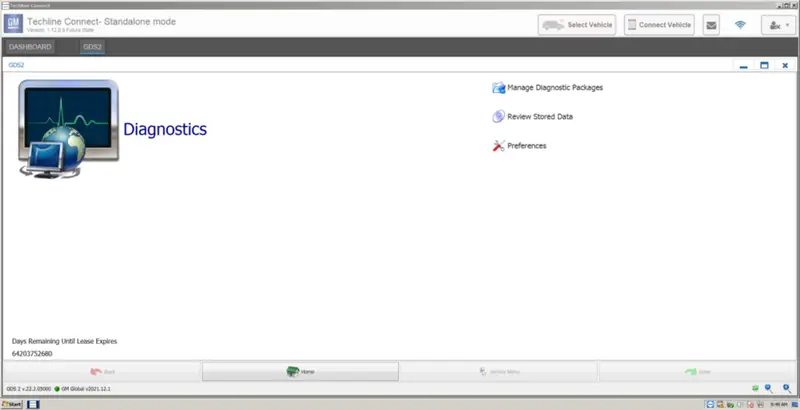Open Review Stored Data
The width and height of the screenshot is (800, 410).
point(532,117)
